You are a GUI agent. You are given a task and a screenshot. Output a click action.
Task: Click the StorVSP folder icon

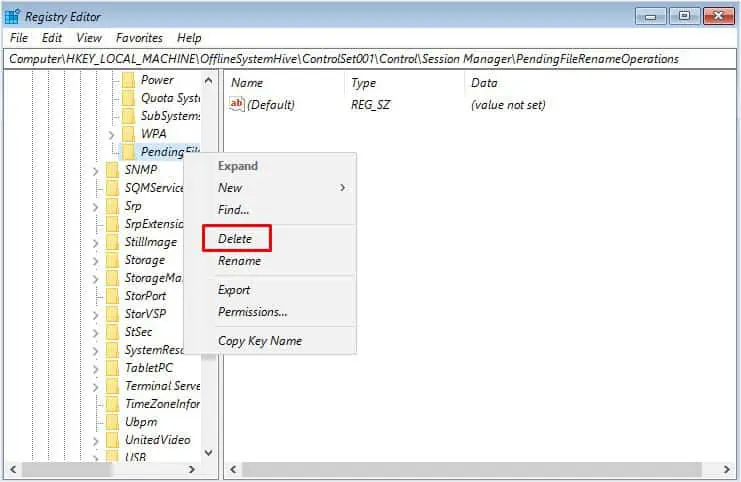pos(112,314)
